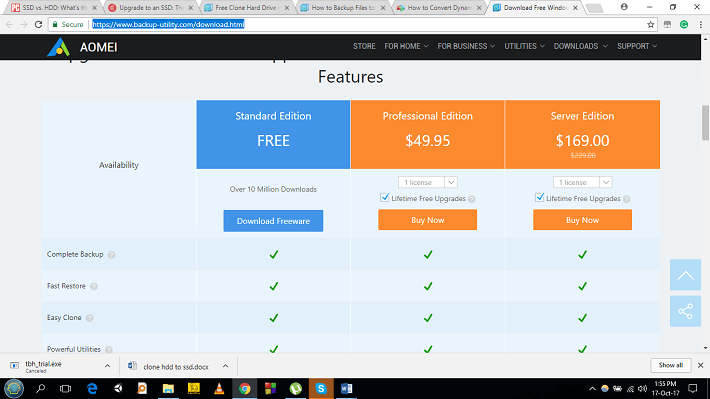Open File Explorer from the taskbar
710x399 pixels.
coord(168,389)
